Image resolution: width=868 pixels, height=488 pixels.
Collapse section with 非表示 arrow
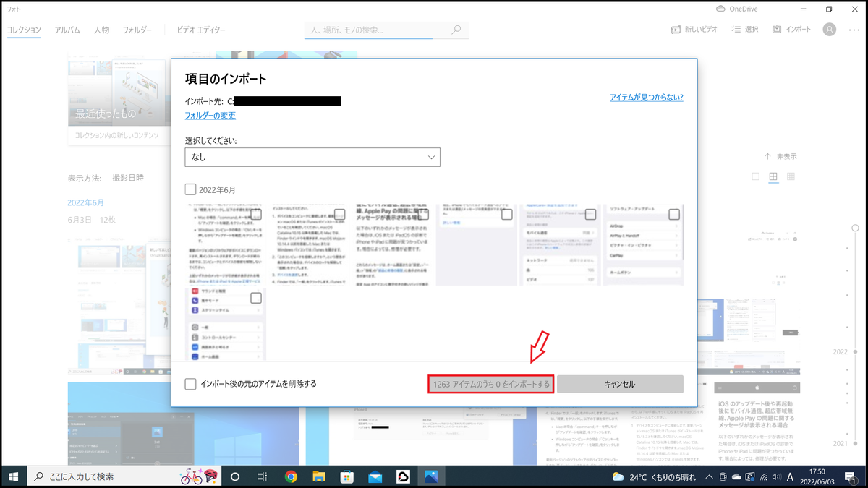781,156
